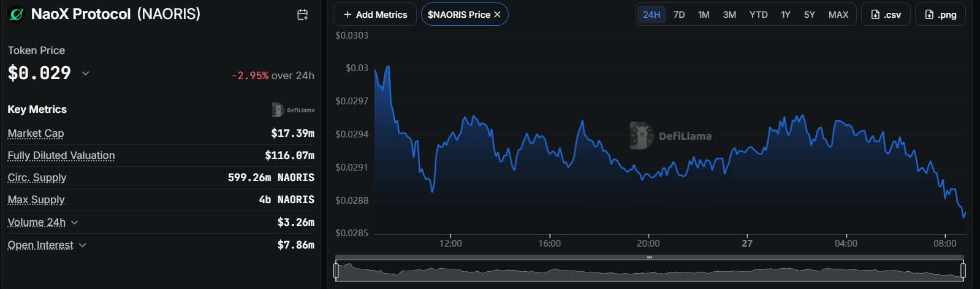Screen dimensions: 980x289
Task: Click the 599.26m NAORIS supply value
Action: pyautogui.click(x=271, y=177)
